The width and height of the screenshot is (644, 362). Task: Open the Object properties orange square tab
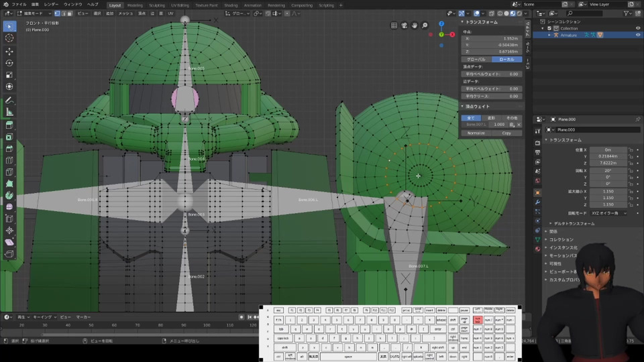pos(537,192)
